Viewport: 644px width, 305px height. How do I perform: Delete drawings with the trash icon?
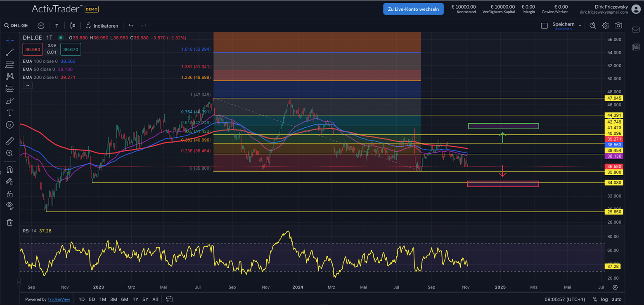point(10,223)
